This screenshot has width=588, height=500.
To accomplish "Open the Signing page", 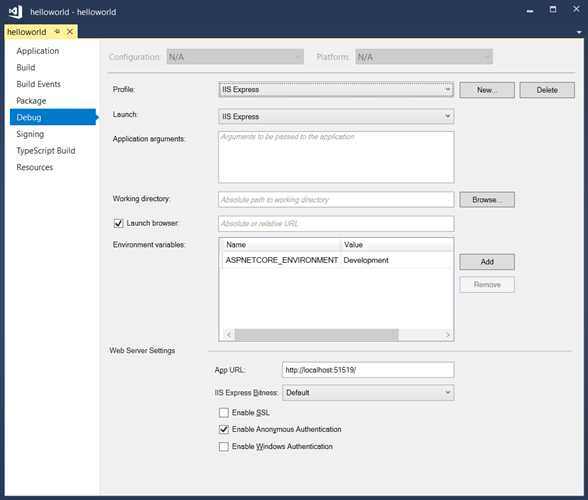I will click(30, 134).
